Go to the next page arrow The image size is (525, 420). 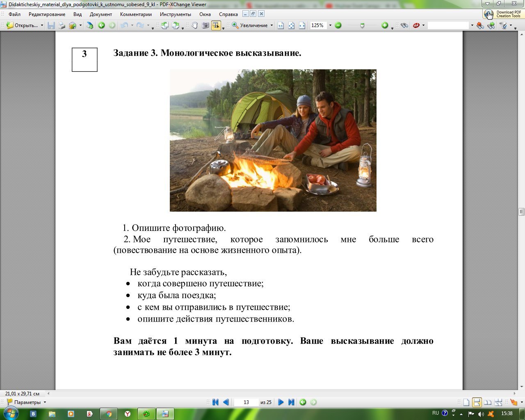tap(281, 402)
